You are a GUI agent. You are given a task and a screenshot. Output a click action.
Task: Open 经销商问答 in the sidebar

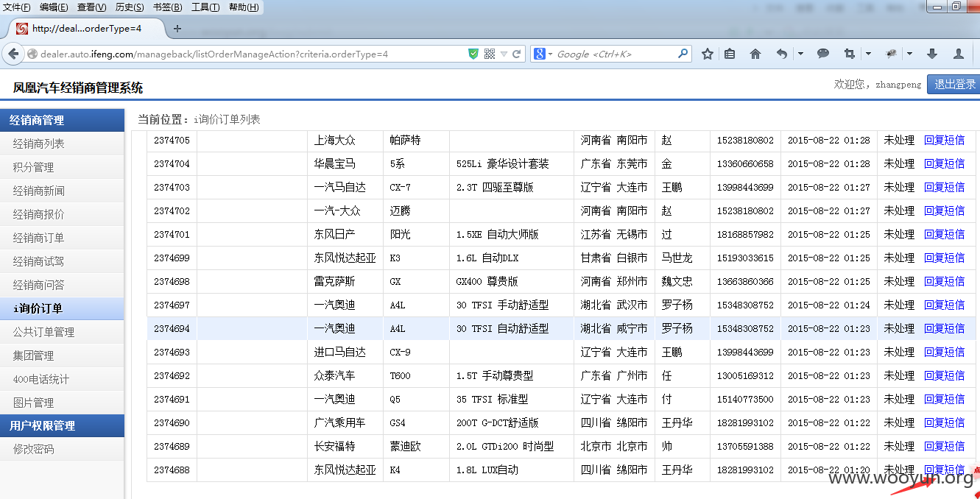62,285
